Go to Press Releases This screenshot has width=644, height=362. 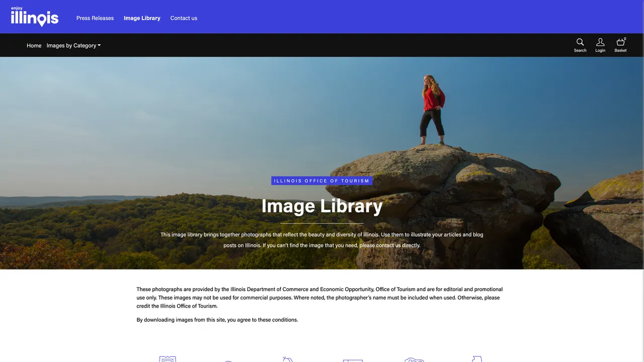tap(95, 18)
